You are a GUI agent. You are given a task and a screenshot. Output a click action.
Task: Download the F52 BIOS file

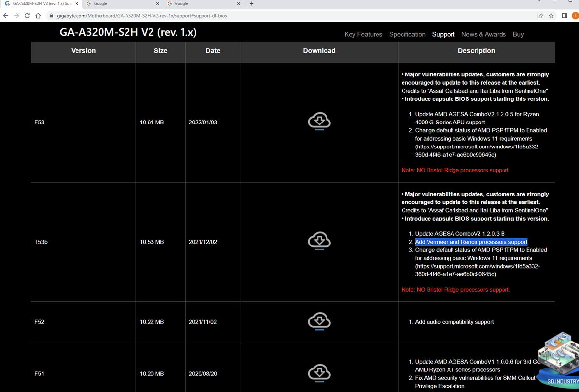tap(320, 321)
